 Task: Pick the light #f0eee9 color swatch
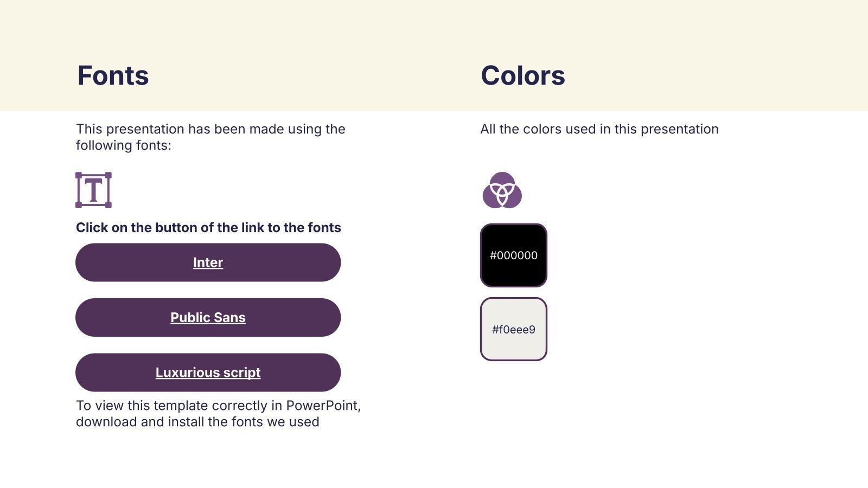click(513, 329)
